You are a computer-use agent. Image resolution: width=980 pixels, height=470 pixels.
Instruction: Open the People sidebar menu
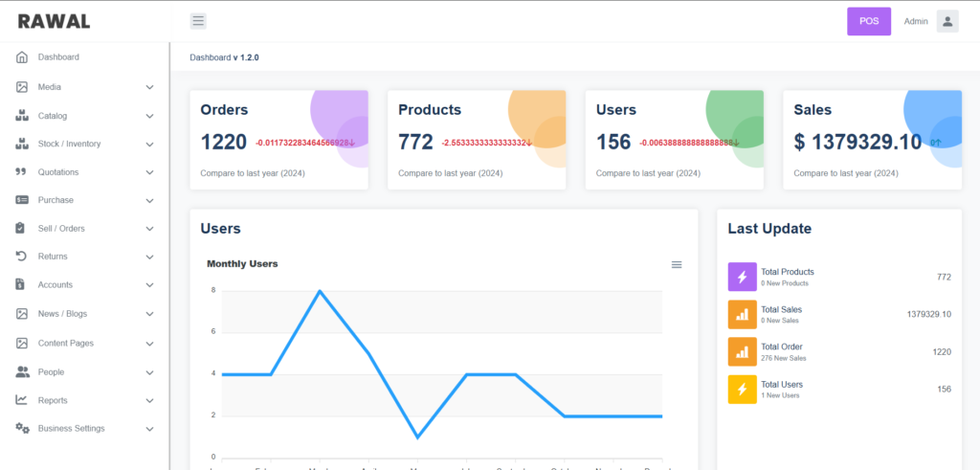51,371
